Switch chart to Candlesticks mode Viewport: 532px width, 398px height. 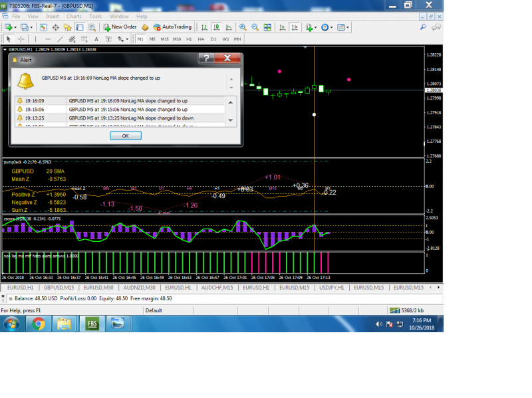(x=217, y=27)
